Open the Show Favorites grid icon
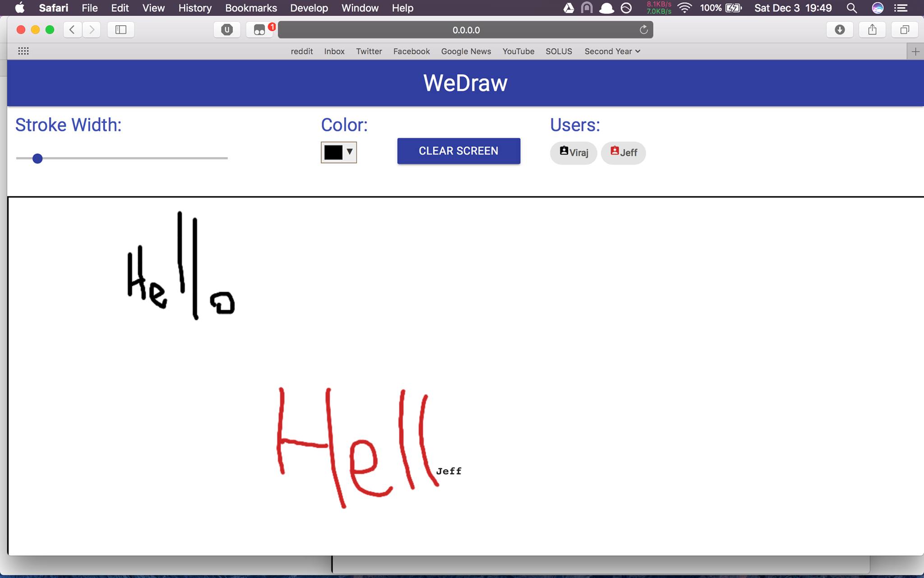This screenshot has height=578, width=924. tap(23, 51)
